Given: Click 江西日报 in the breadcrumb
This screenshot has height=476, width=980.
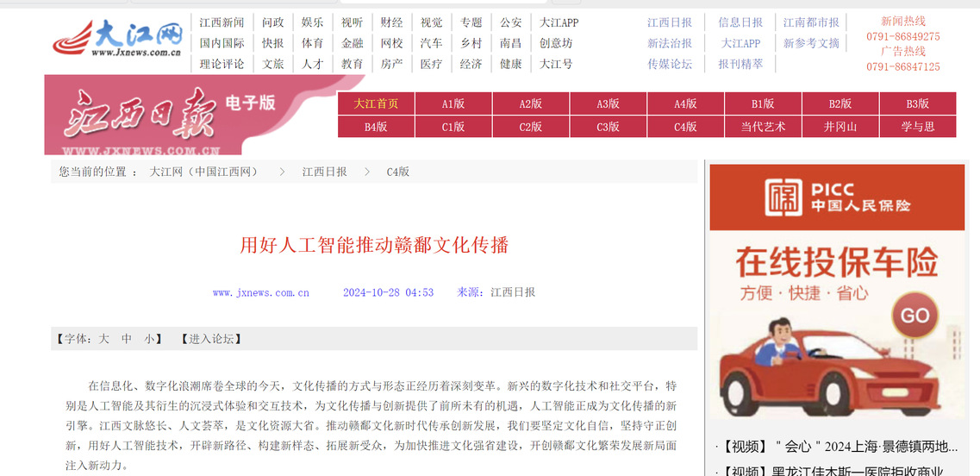Looking at the screenshot, I should click(324, 172).
